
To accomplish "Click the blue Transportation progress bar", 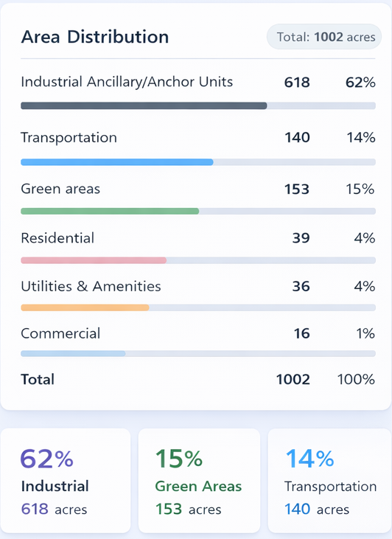I will [117, 162].
